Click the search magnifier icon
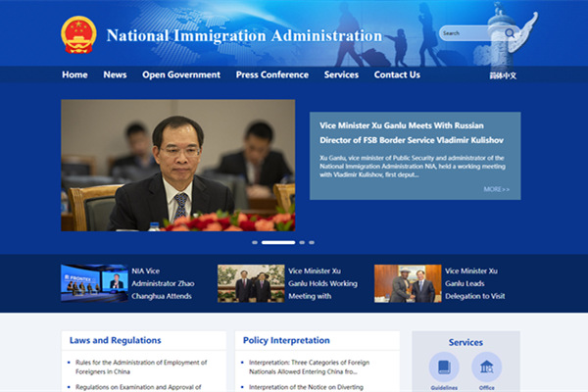588x392 pixels. point(510,33)
